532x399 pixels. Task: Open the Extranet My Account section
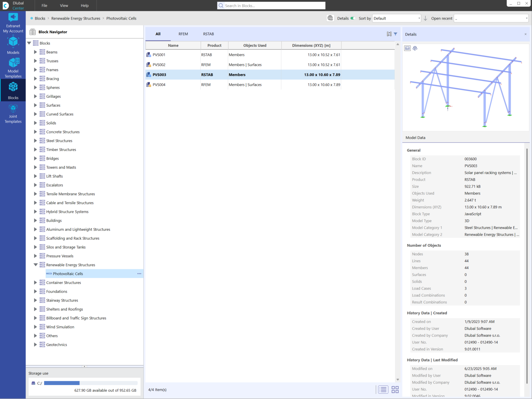pos(13,22)
